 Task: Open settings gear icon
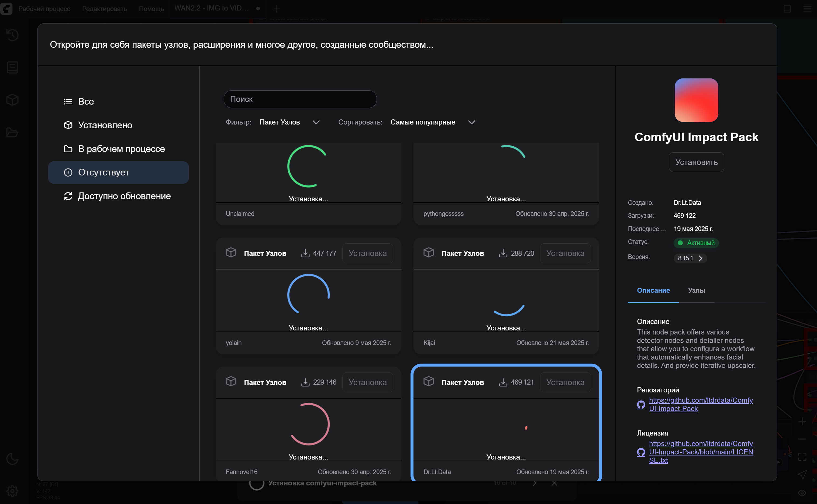click(12, 491)
